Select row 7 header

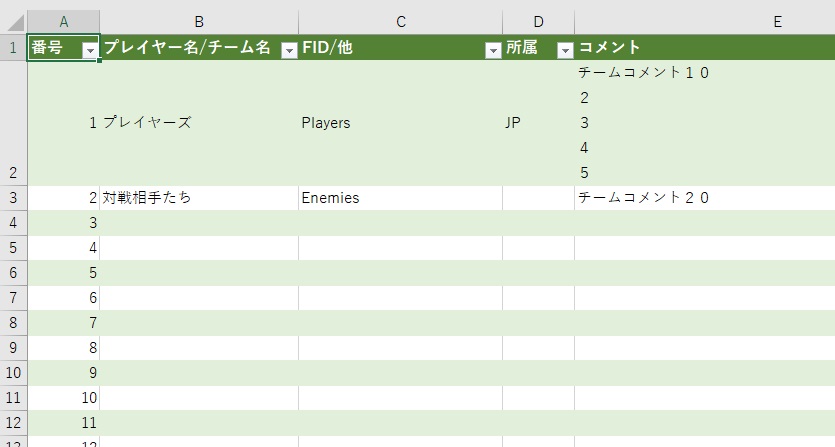tap(13, 298)
